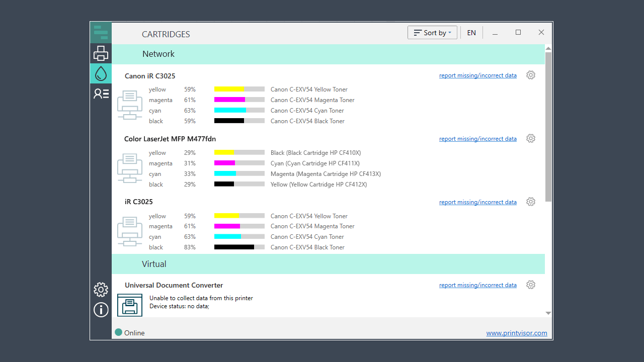The image size is (644, 362).
Task: Click the PrintVisor logo icon
Action: point(101,33)
